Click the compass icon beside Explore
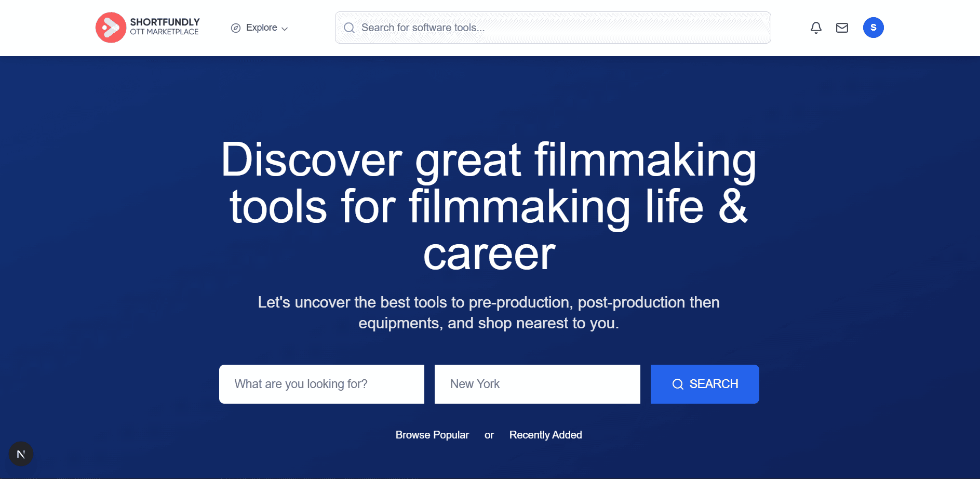 (236, 28)
